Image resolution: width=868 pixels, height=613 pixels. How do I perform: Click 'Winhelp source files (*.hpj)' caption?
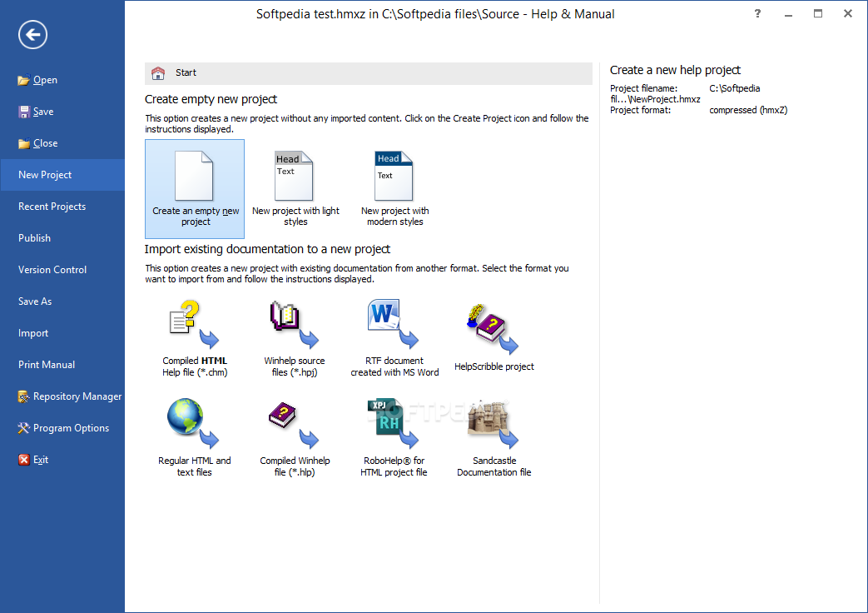pos(295,366)
